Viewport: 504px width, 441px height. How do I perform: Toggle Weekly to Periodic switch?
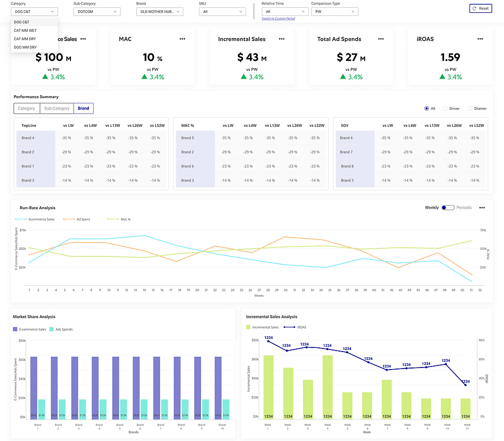click(448, 208)
